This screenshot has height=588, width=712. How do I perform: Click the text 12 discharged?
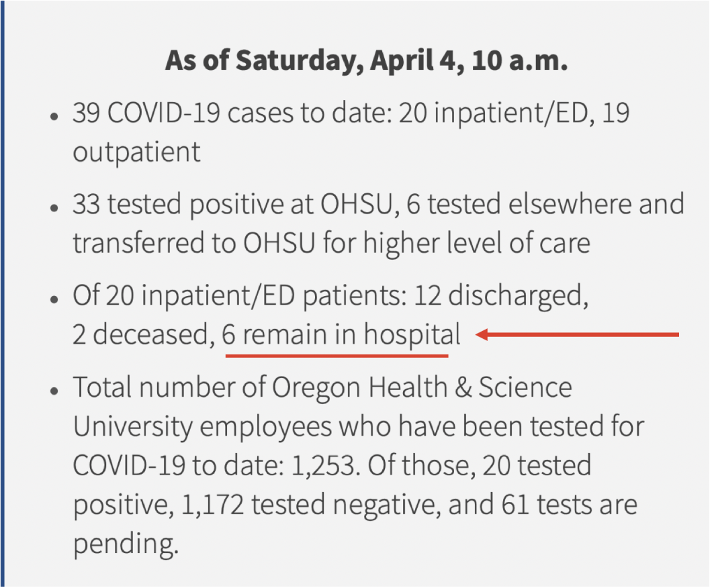point(501,295)
